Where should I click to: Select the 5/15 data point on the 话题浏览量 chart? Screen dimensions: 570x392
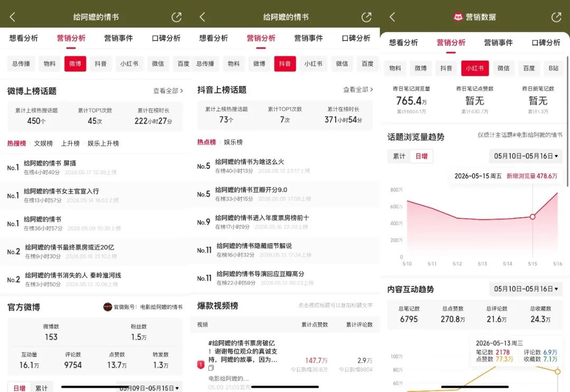click(x=533, y=216)
